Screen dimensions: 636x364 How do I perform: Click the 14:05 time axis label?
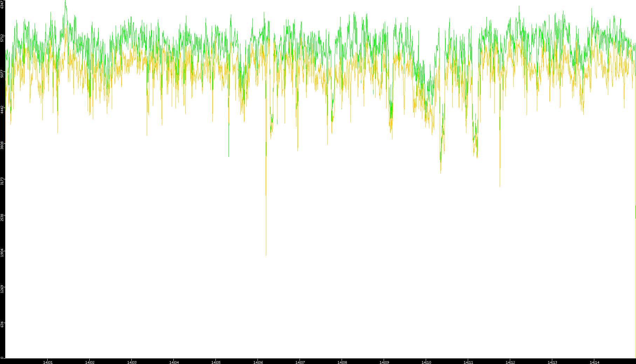(x=216, y=362)
